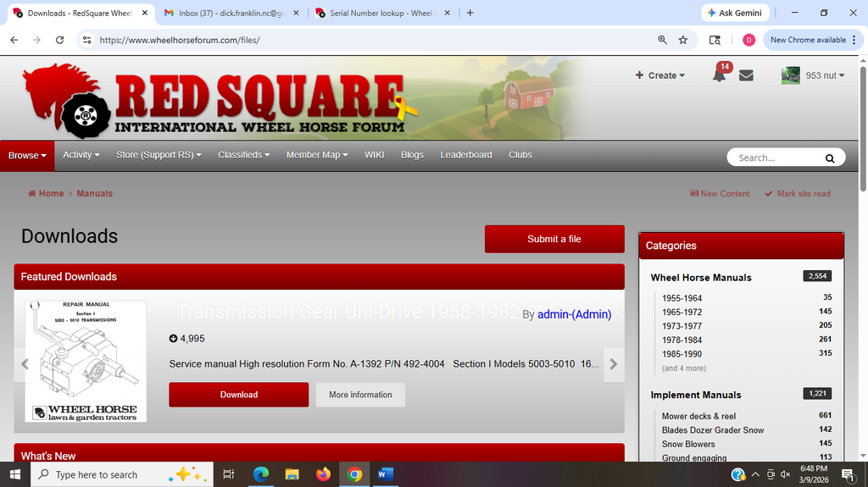Open messages envelope icon
The height and width of the screenshot is (487, 868).
click(x=746, y=75)
